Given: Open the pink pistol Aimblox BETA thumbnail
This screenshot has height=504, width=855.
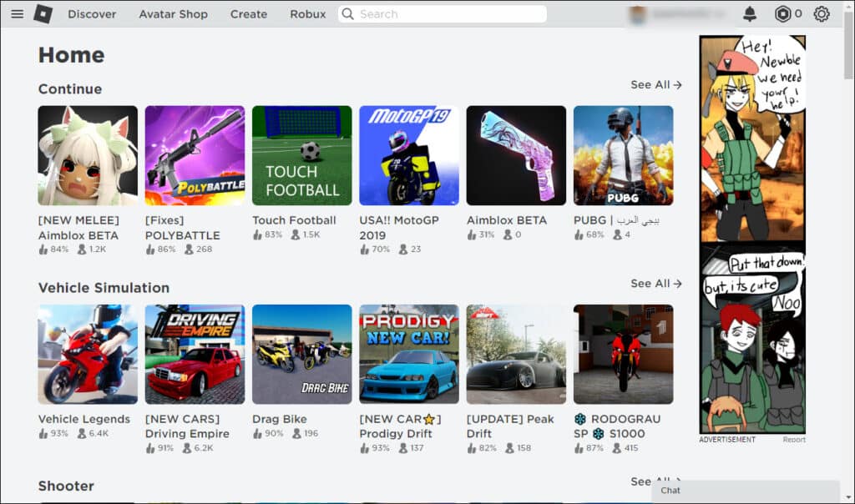Looking at the screenshot, I should click(516, 155).
